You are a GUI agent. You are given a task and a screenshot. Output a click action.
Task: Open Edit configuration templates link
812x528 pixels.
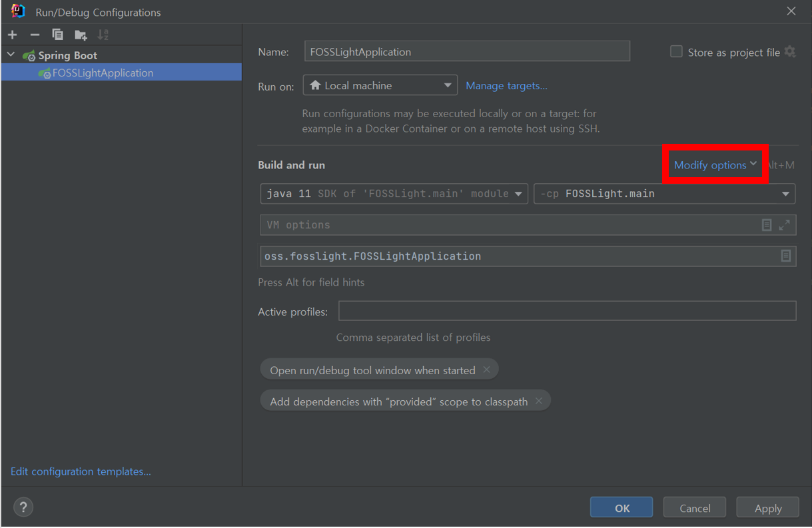(x=81, y=471)
